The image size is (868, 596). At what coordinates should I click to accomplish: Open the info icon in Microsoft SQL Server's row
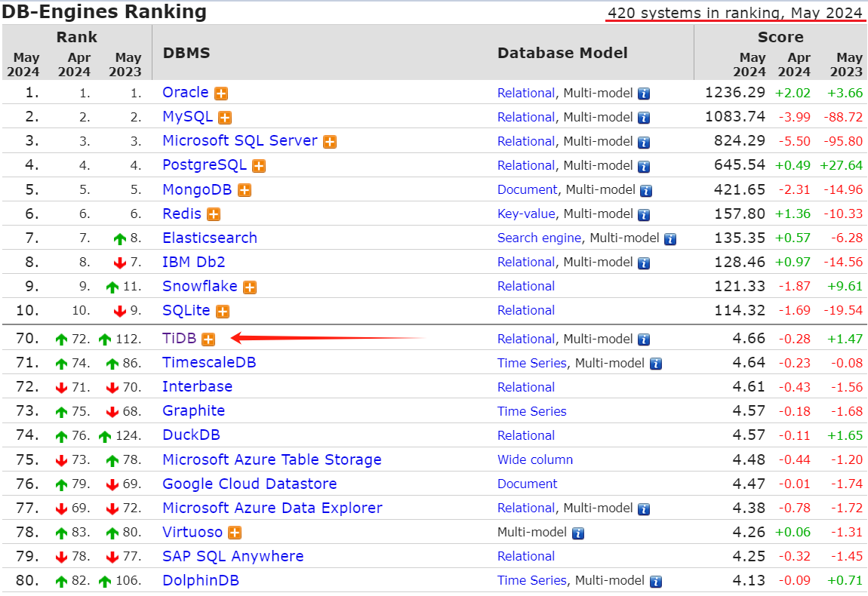643,143
